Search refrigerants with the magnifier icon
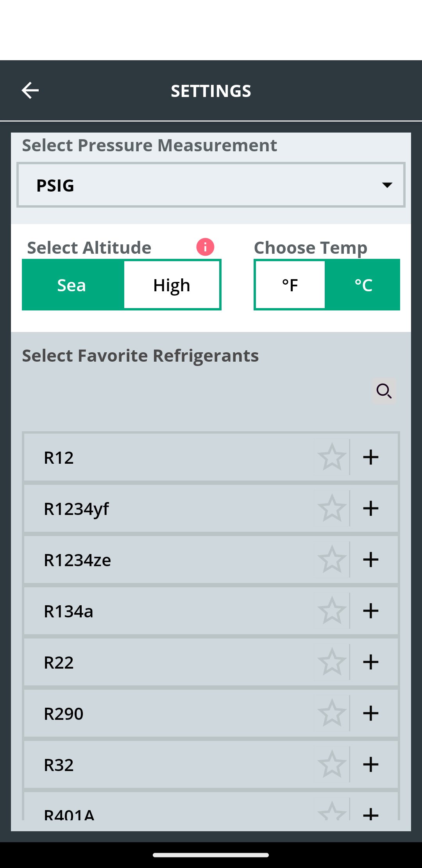 [x=384, y=391]
